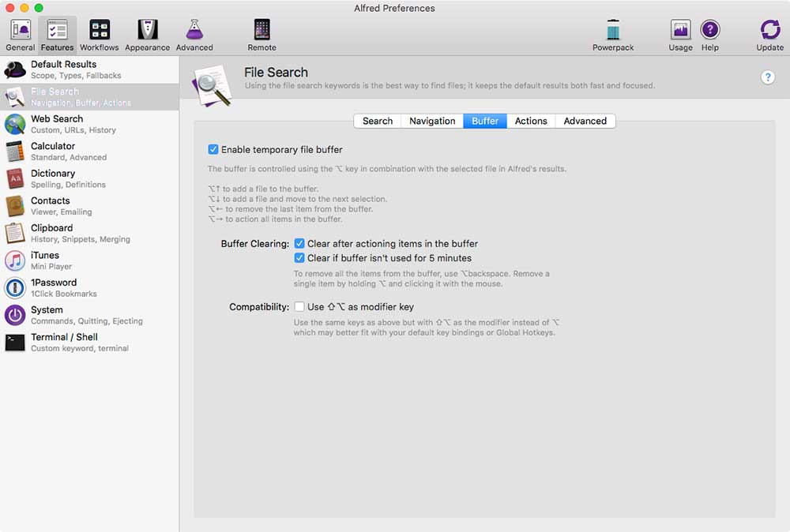Open the Workflows preferences icon

[100, 32]
